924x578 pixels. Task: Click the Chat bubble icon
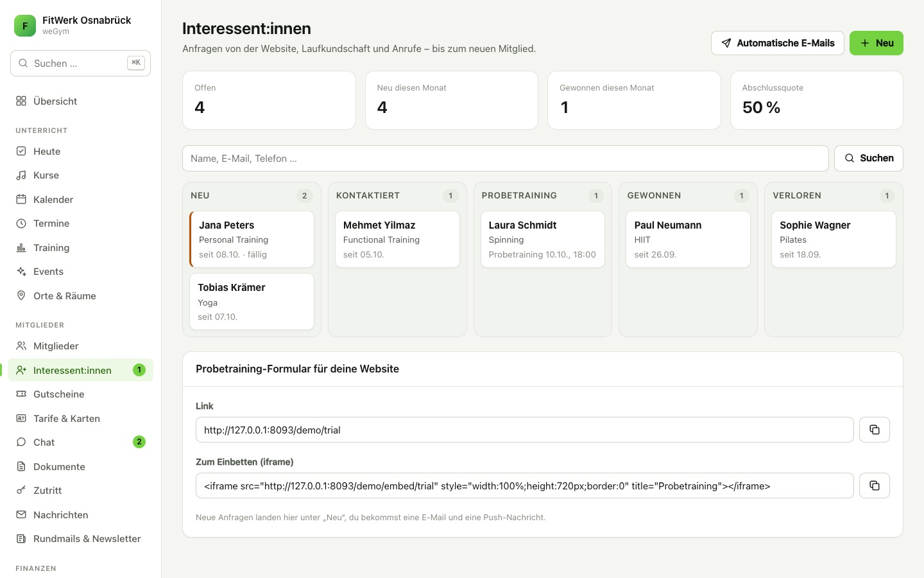pyautogui.click(x=21, y=442)
